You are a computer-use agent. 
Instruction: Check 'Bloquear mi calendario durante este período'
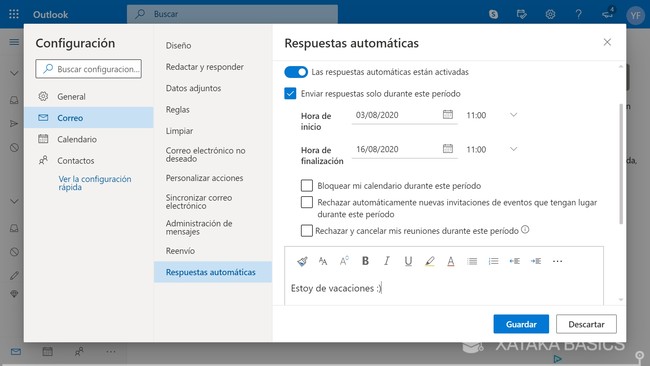[307, 185]
